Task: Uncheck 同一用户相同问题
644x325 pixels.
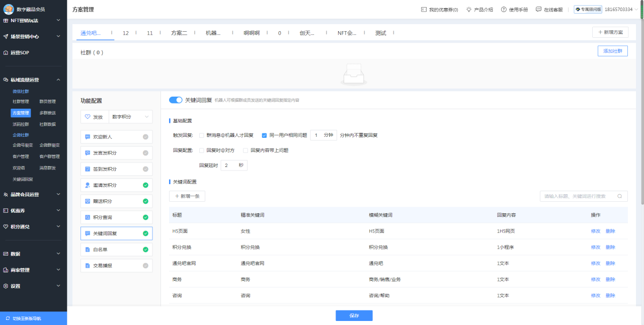Action: tap(264, 135)
